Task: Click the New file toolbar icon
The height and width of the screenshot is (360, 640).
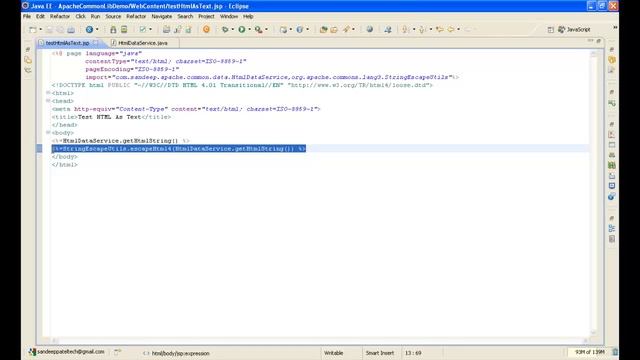Action: pos(33,29)
